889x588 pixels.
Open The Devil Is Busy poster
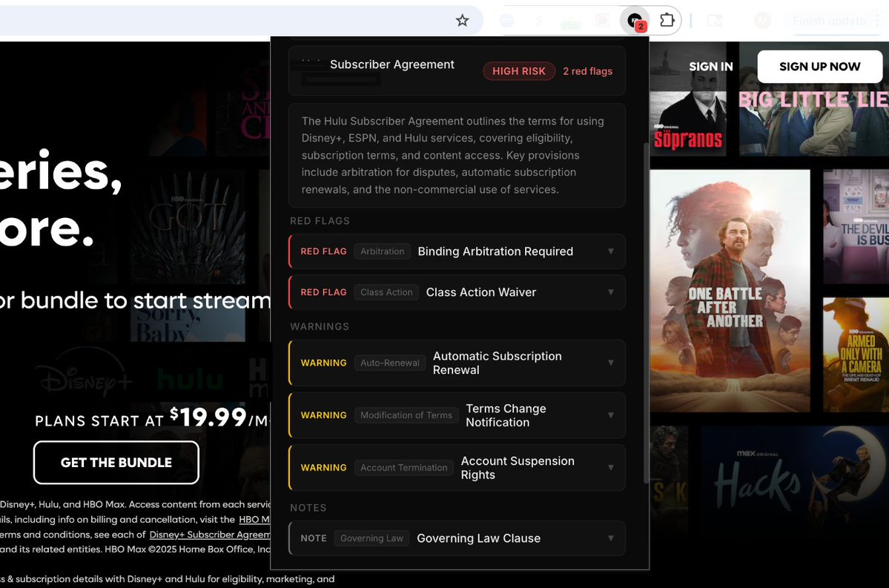point(856,226)
